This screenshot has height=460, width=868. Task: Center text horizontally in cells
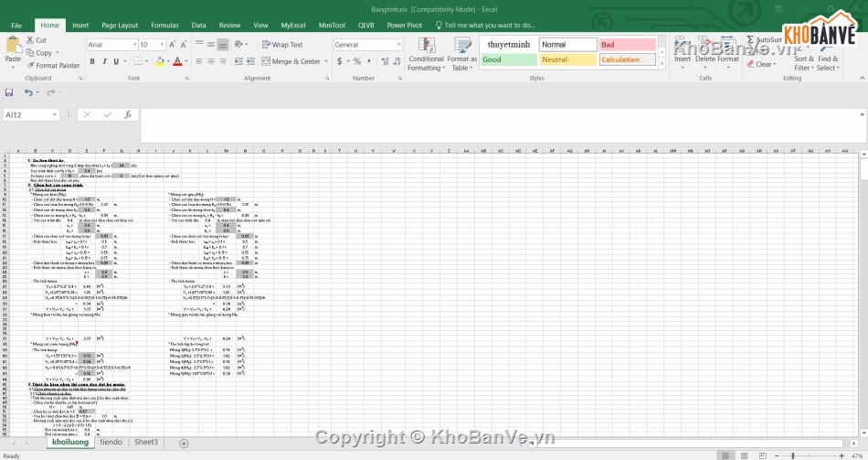coord(211,61)
